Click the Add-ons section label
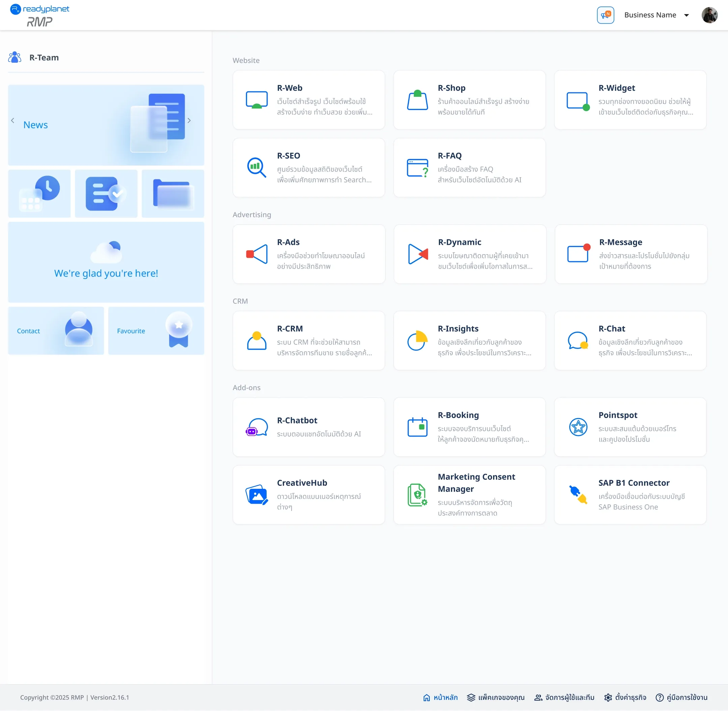This screenshot has height=711, width=728. point(246,387)
